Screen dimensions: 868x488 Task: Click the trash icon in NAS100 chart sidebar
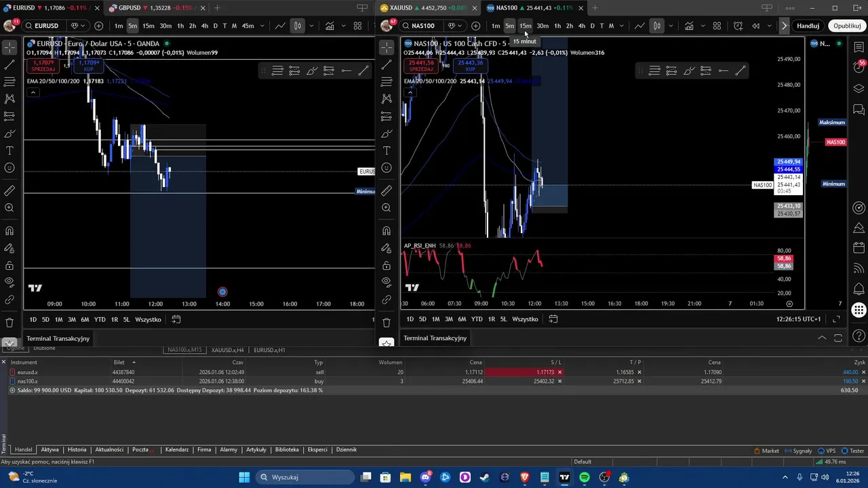387,323
